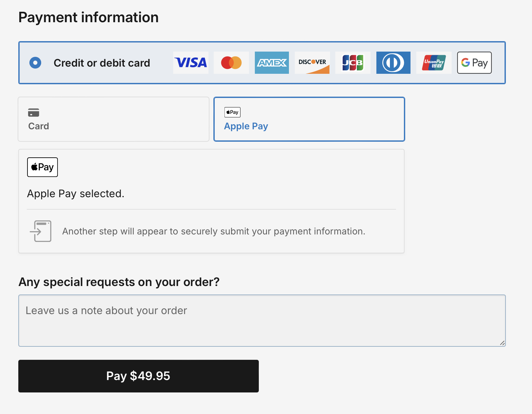Click the card reader icon above Card label
The width and height of the screenshot is (532, 414).
pos(33,112)
